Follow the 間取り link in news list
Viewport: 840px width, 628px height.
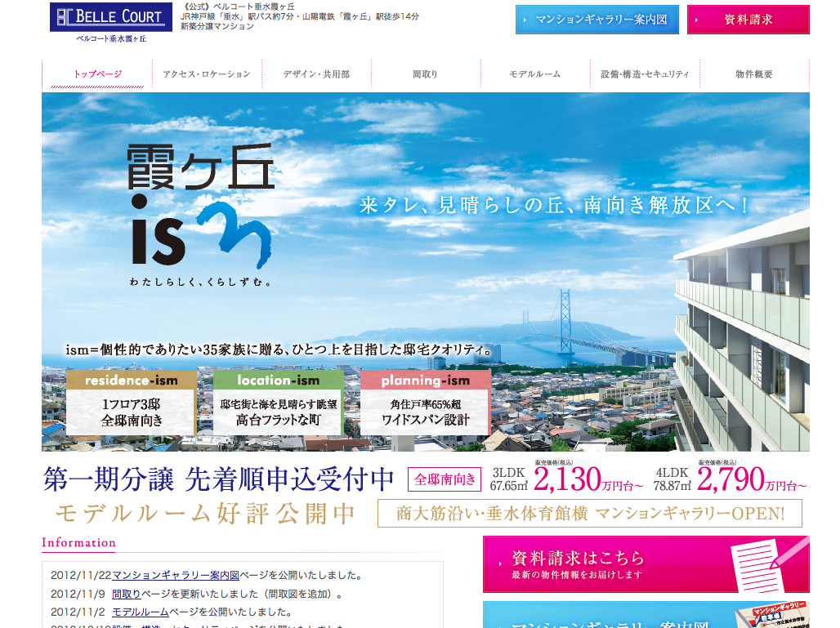(x=127, y=594)
